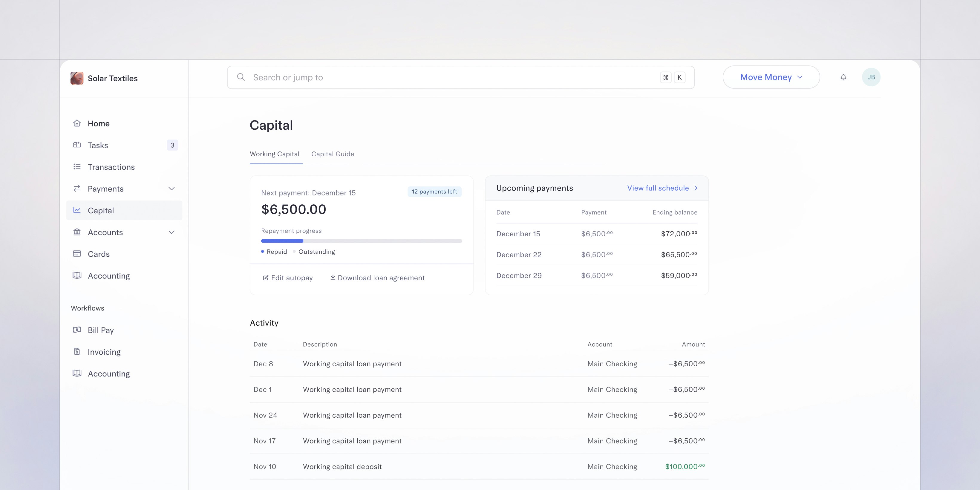Open View full schedule link
The image size is (980, 490).
pos(662,188)
